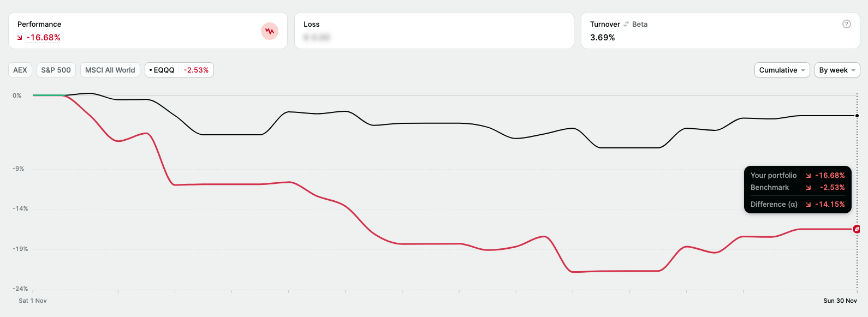868x317 pixels.
Task: Click the black benchmark endpoint dot
Action: (857, 116)
